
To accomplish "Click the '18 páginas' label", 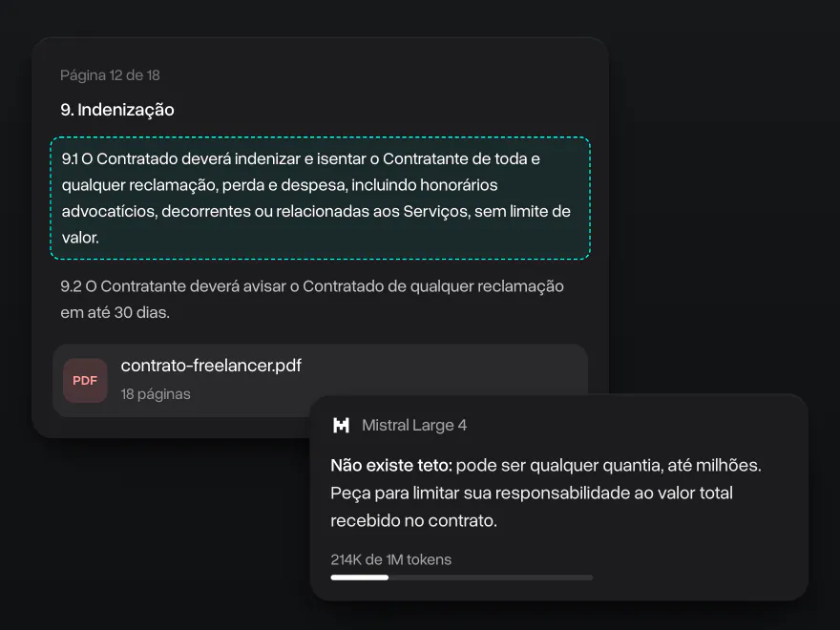I will click(156, 394).
